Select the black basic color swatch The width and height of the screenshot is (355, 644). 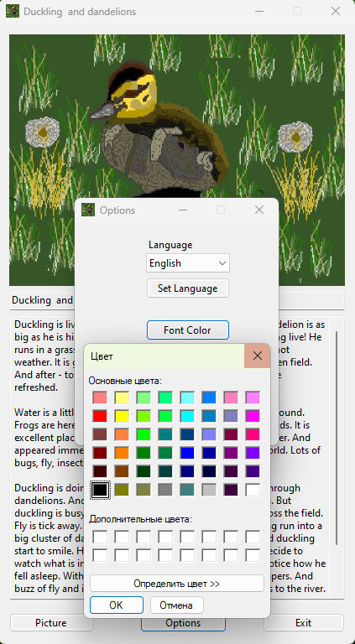coord(100,490)
